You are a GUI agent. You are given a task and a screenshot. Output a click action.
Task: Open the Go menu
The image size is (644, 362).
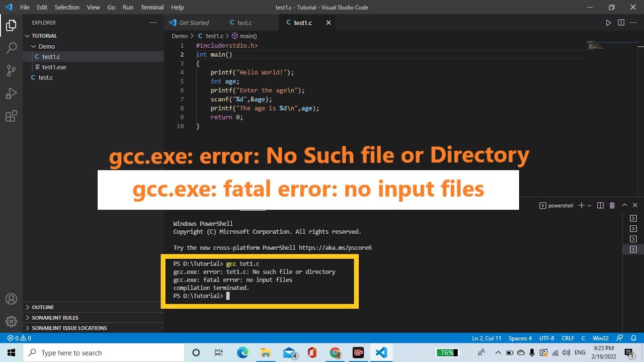[x=111, y=7]
